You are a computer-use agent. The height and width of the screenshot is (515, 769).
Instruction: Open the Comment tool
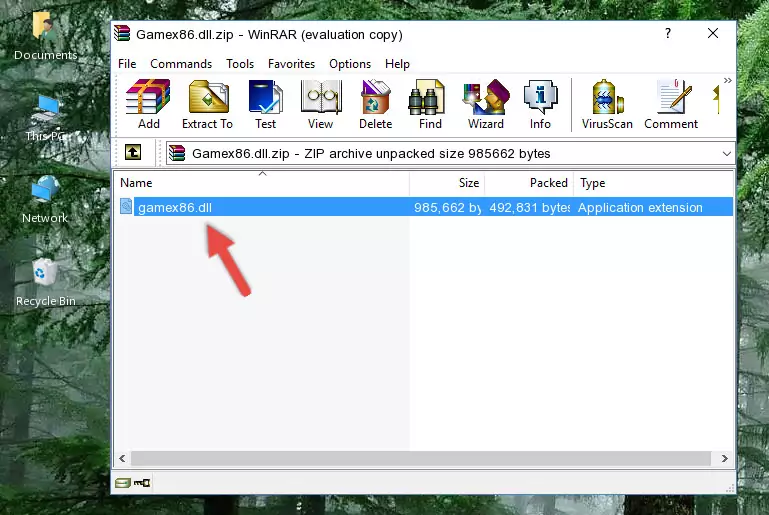pyautogui.click(x=671, y=104)
